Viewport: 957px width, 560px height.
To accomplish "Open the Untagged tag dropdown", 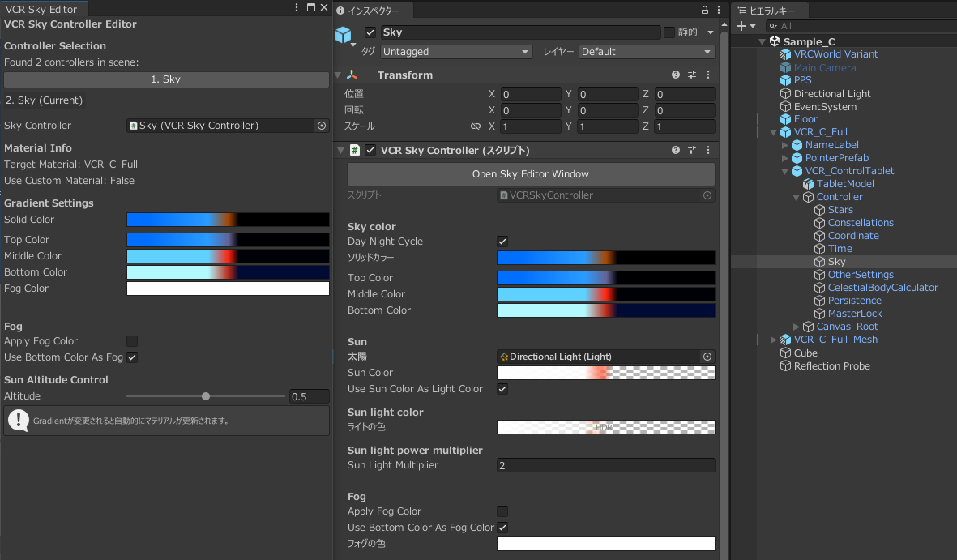I will pos(456,52).
